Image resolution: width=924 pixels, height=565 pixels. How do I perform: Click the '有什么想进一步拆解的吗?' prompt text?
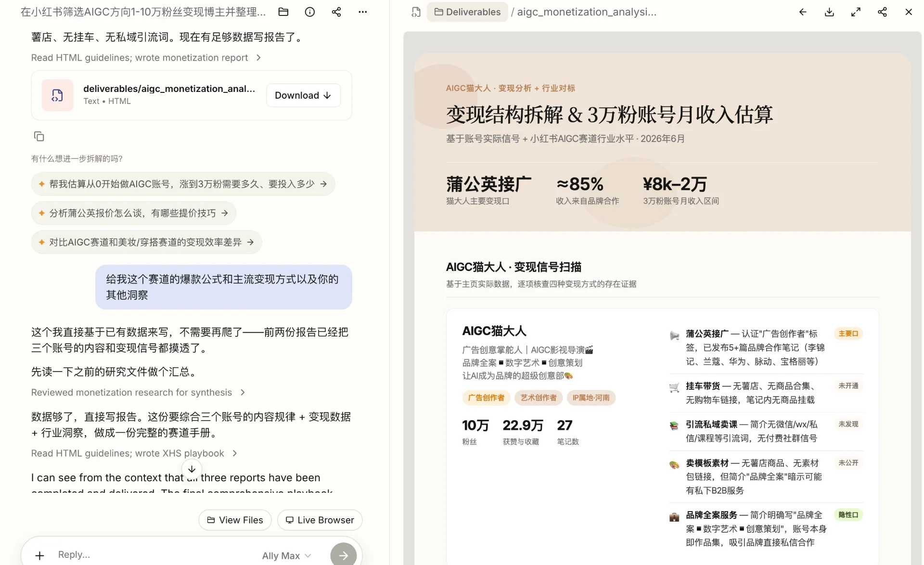click(x=77, y=159)
